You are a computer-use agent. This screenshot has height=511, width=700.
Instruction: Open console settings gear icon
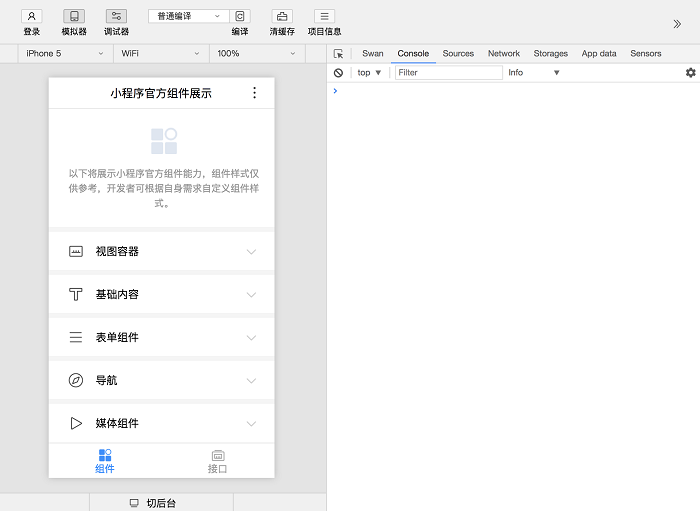pyautogui.click(x=691, y=72)
